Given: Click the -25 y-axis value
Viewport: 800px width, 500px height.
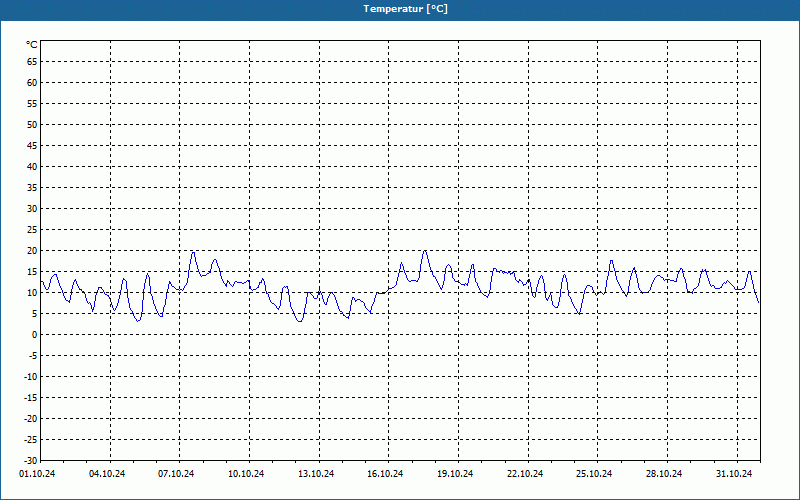Looking at the screenshot, I should click(x=31, y=439).
